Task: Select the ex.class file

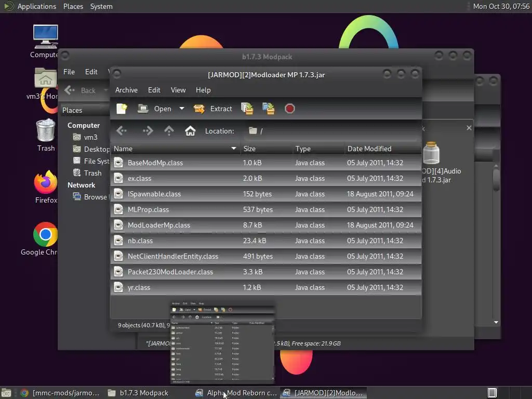Action: pos(266,179)
